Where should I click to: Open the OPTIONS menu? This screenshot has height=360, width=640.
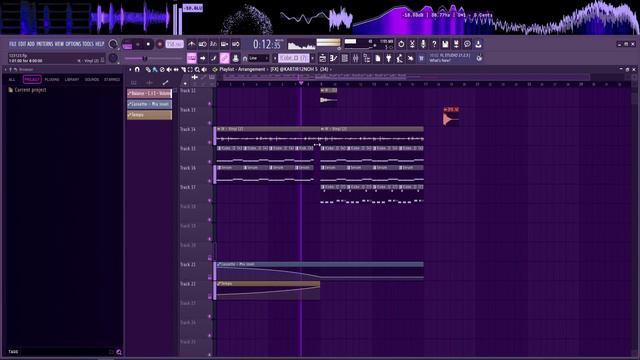tap(73, 44)
